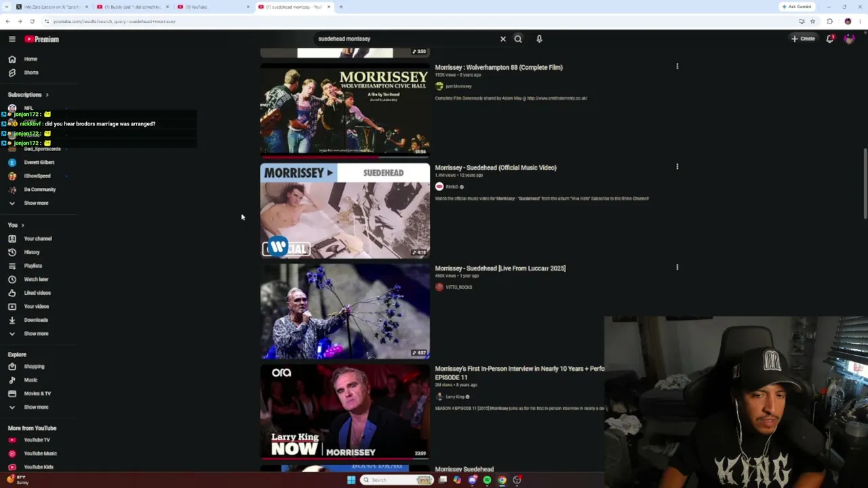Open Downloads in the sidebar
Image resolution: width=868 pixels, height=488 pixels.
coord(36,320)
